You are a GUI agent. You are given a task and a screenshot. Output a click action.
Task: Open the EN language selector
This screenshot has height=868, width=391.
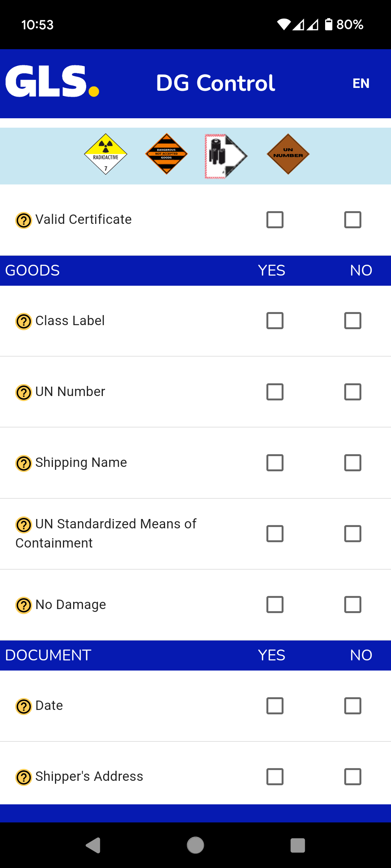pyautogui.click(x=361, y=84)
